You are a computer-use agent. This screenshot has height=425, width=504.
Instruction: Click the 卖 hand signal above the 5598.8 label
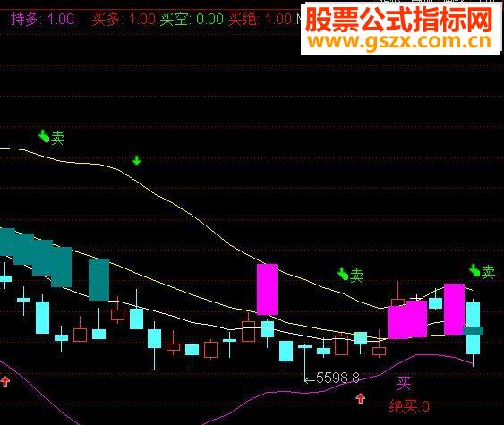pos(350,275)
